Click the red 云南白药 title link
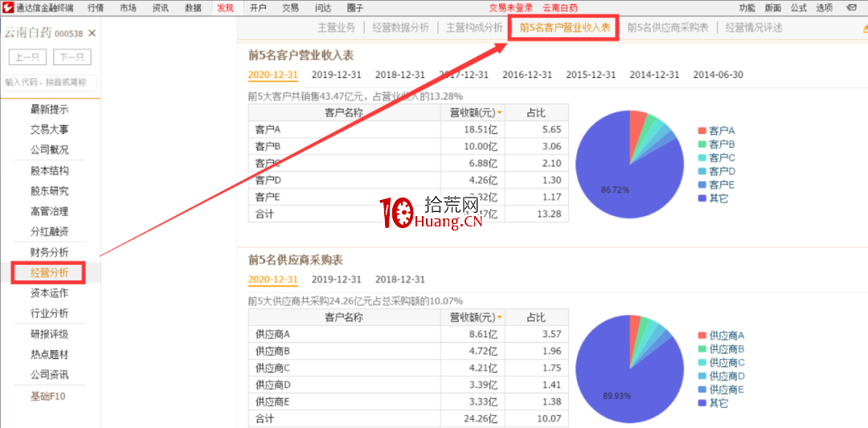 560,8
